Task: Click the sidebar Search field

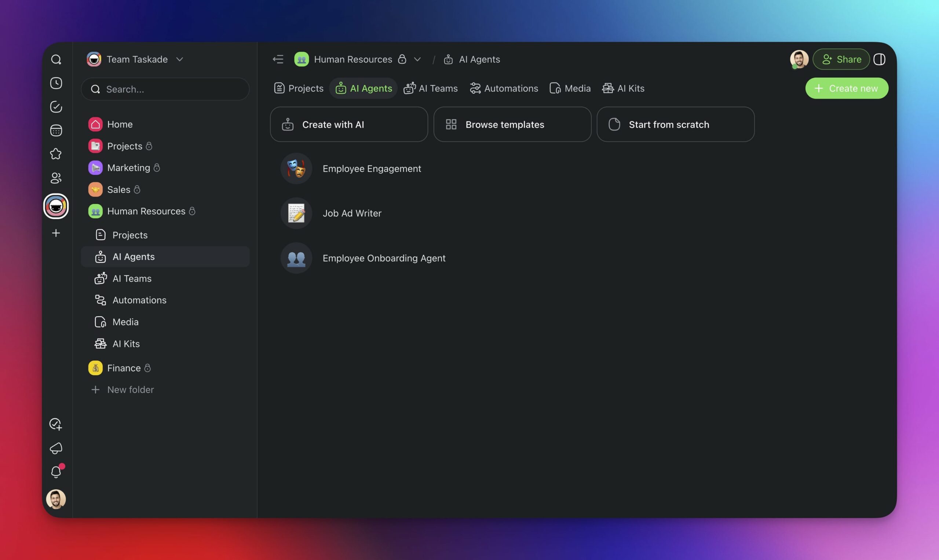Action: (x=165, y=89)
